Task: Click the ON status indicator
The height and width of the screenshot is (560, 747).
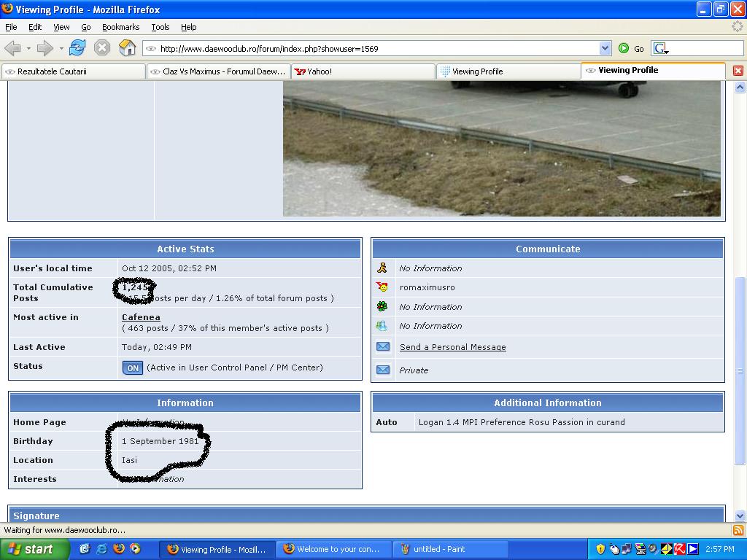Action: tap(132, 368)
